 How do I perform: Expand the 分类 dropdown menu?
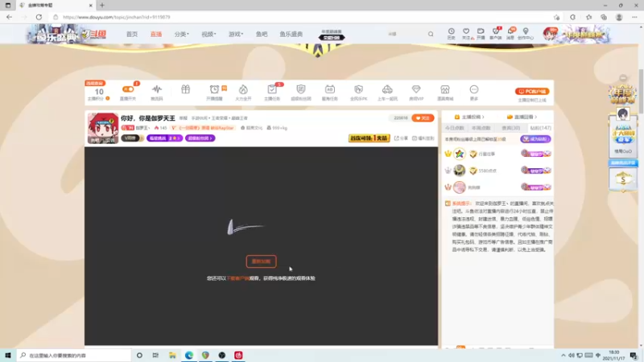[x=182, y=34]
